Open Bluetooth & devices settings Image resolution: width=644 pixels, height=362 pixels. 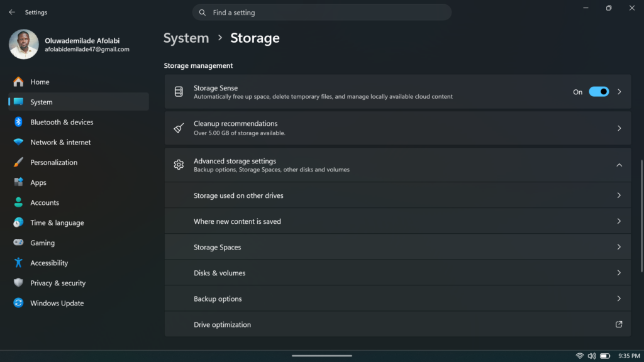click(79, 122)
